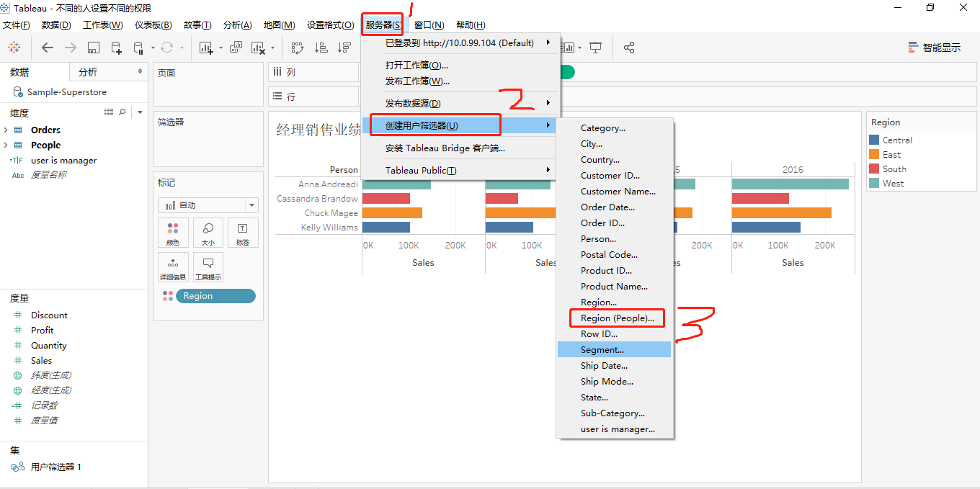Click the 大小 (Size) mark icon
Viewport: 980px width, 489px height.
coord(208,232)
